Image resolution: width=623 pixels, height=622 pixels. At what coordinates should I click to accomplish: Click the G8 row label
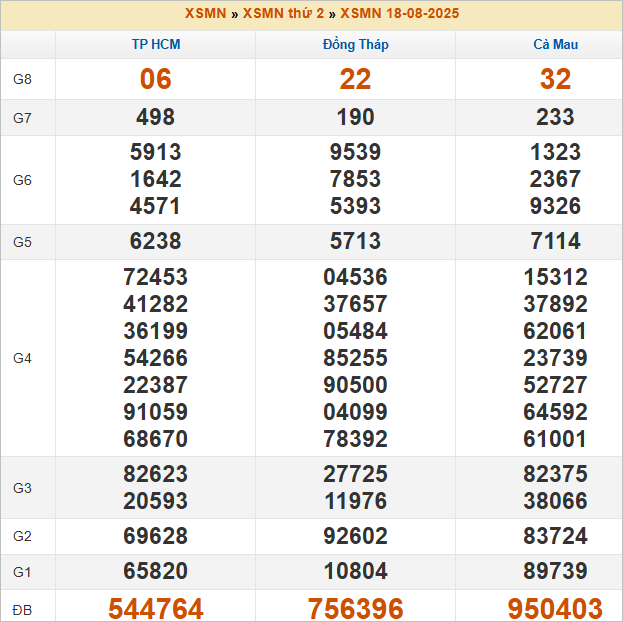coord(23,80)
